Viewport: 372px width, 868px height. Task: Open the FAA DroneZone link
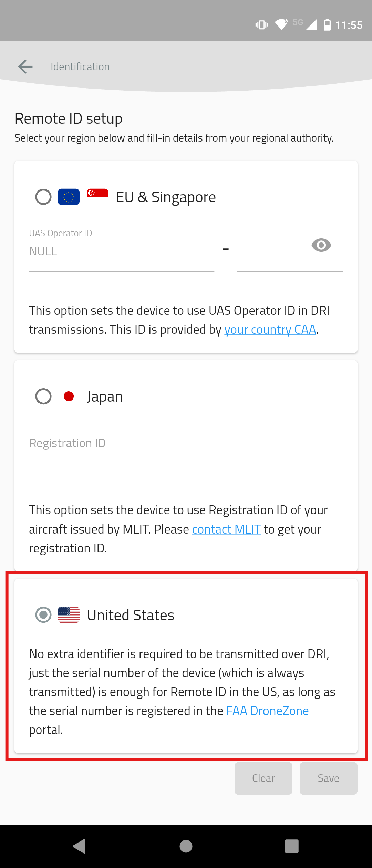(267, 711)
